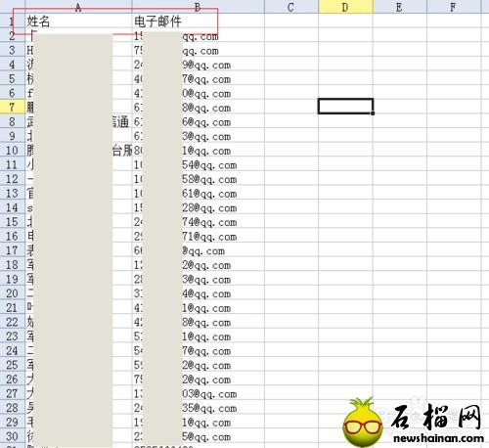
Task: Click the pomegranate logo icon
Action: 363,423
